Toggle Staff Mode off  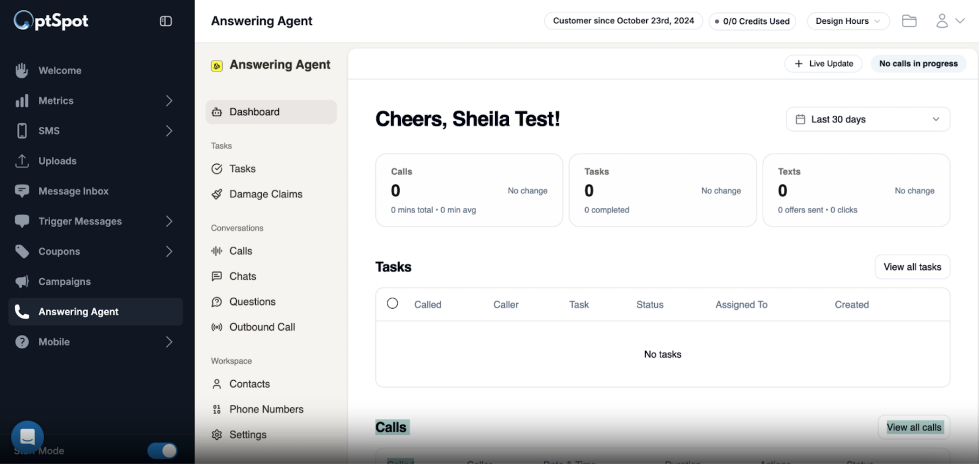point(162,451)
